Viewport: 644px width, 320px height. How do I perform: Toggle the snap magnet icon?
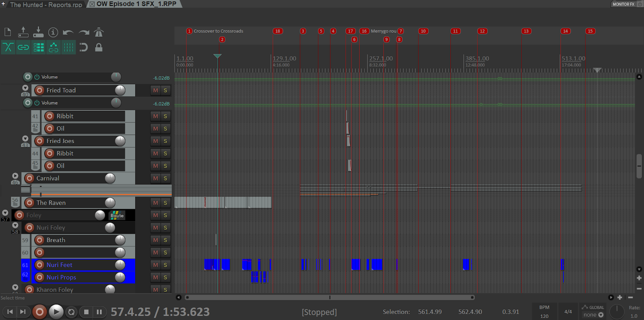click(x=83, y=48)
